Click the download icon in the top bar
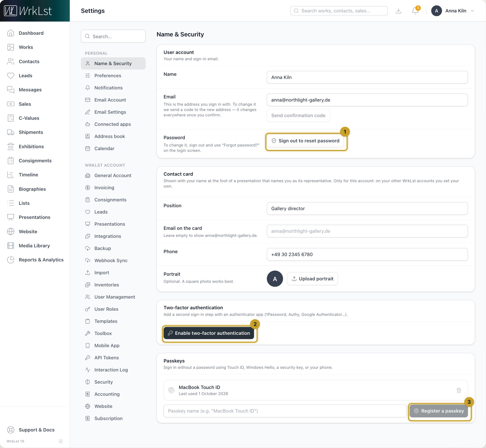486x448 pixels. click(x=398, y=11)
